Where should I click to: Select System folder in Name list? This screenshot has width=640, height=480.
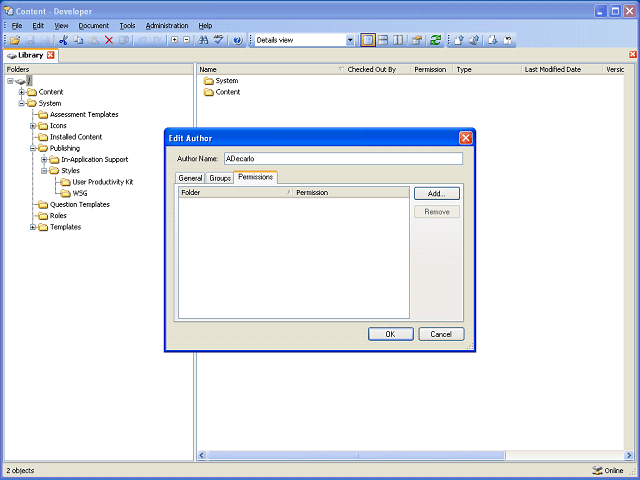(x=227, y=81)
